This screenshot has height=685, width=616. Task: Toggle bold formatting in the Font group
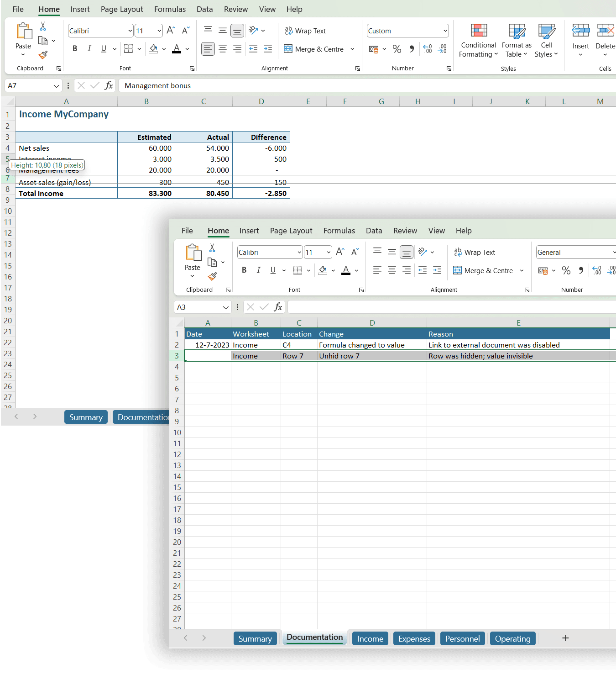[x=75, y=48]
